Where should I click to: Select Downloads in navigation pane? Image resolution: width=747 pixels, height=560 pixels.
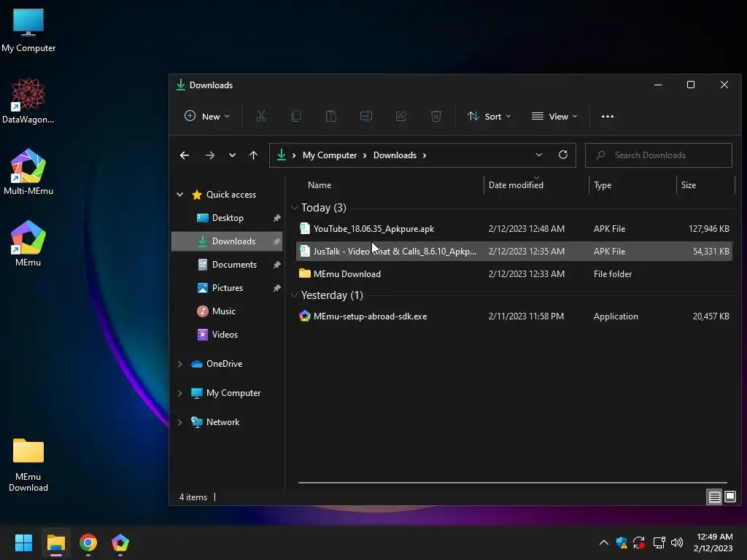tap(227, 241)
